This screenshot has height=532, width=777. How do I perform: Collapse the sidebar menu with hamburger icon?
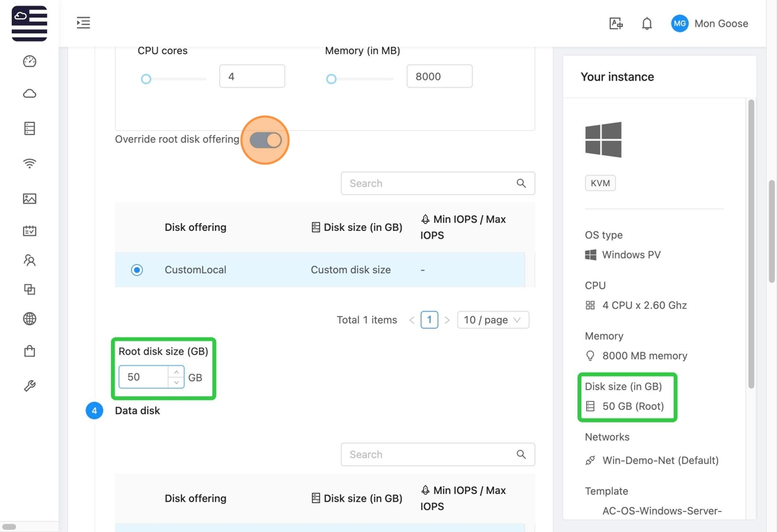[x=83, y=24]
